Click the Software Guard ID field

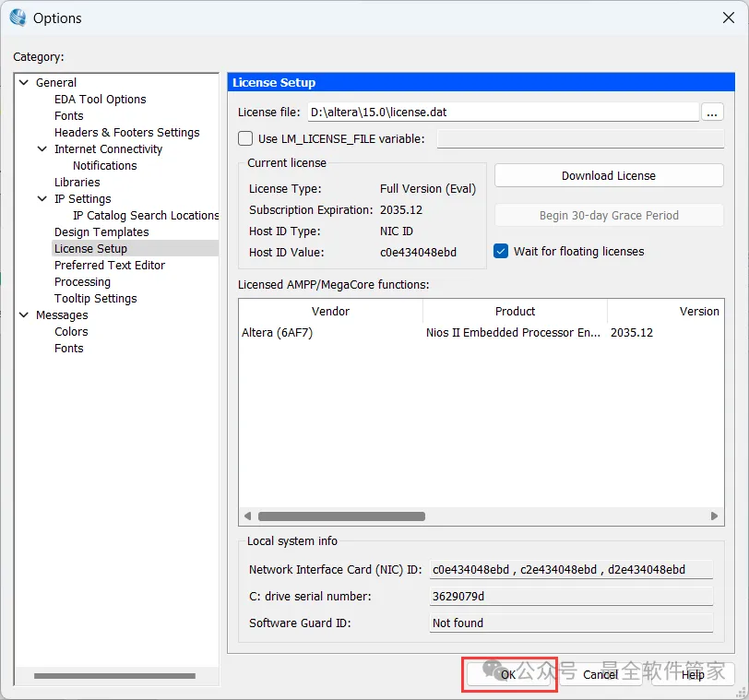571,623
